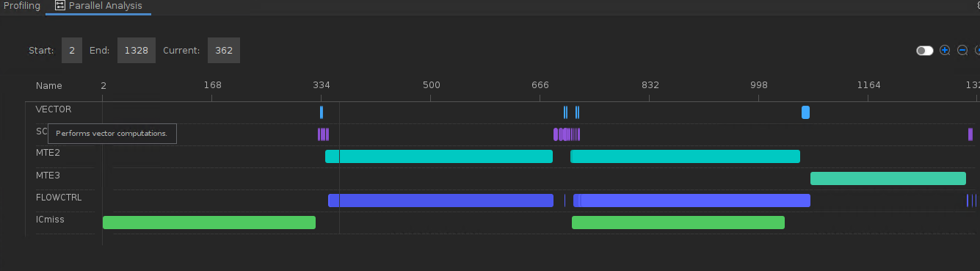Click the first green ICmiss bar

coord(209,223)
